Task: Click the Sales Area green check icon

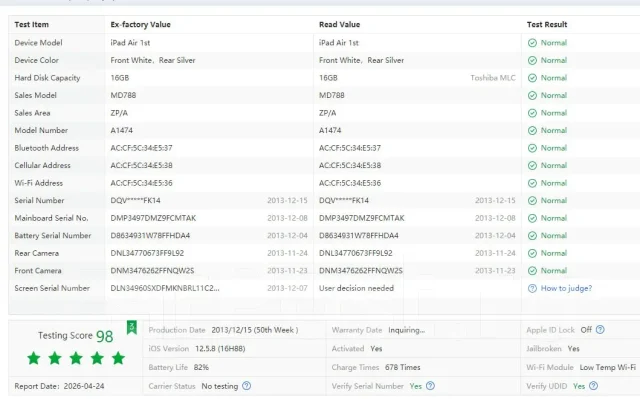Action: [x=532, y=113]
